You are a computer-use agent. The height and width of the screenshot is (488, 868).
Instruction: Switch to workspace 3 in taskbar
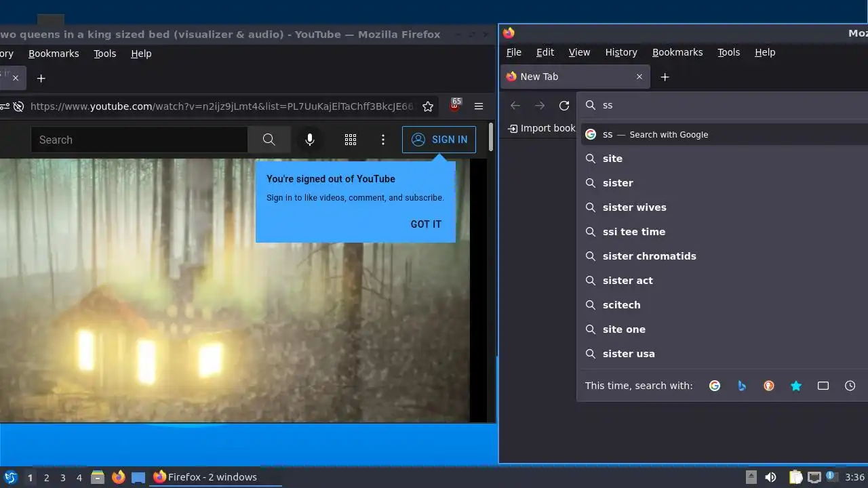(x=62, y=478)
